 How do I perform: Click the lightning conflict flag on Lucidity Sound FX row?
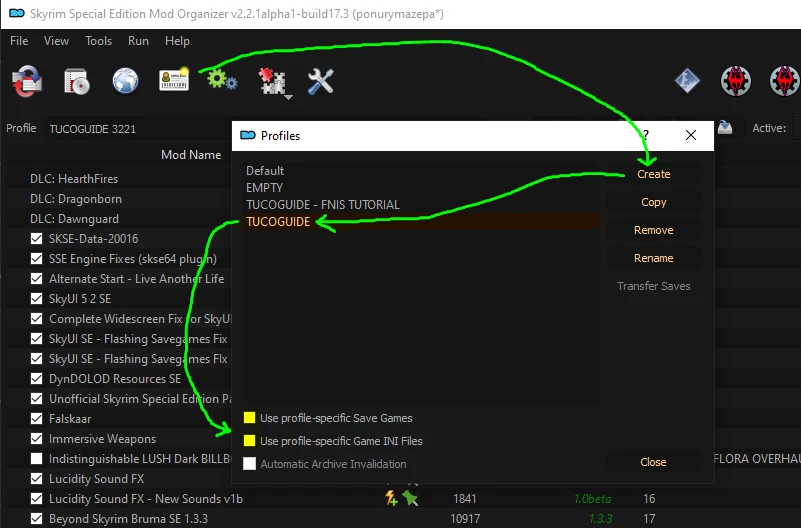391,498
